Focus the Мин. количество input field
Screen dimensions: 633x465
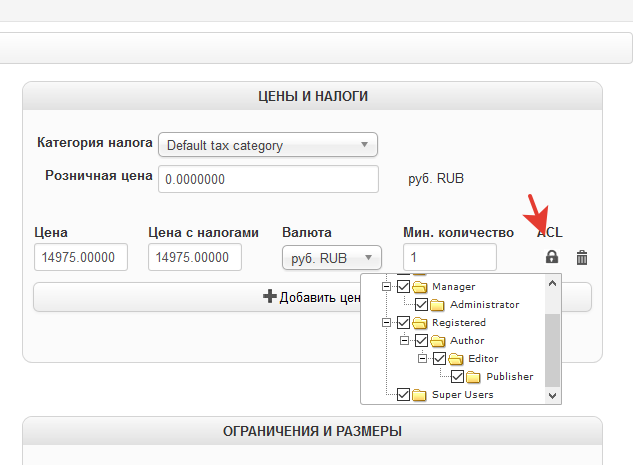[x=450, y=257]
